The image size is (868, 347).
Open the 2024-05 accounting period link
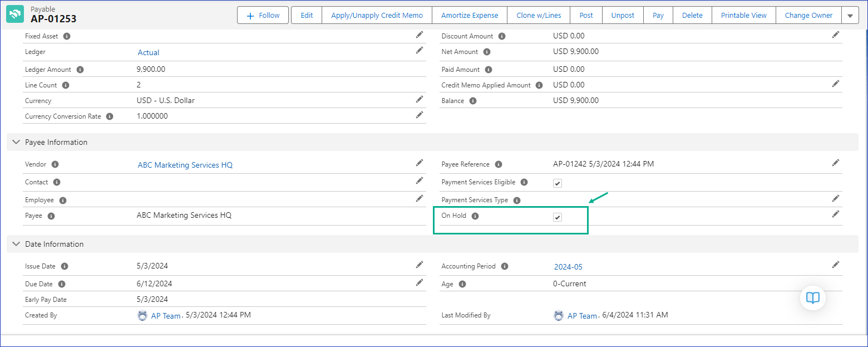(x=568, y=267)
